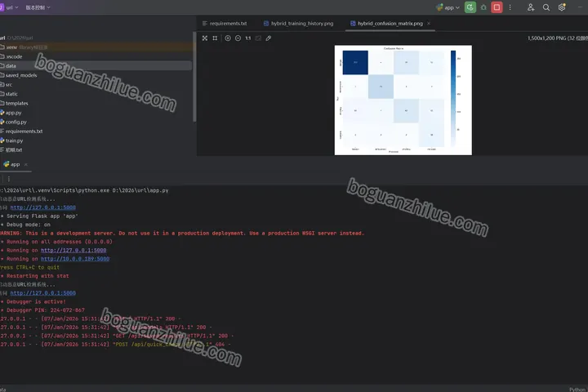This screenshot has height=392, width=588.
Task: Click the project panel vertical scrollbar
Action: pyautogui.click(x=194, y=77)
